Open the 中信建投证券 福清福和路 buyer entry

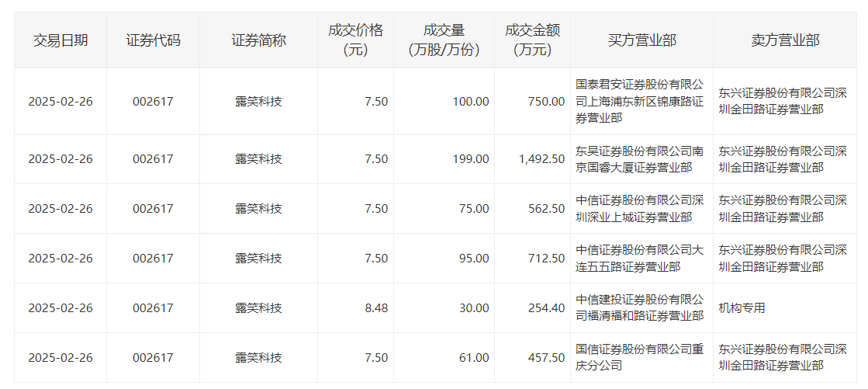pyautogui.click(x=641, y=308)
